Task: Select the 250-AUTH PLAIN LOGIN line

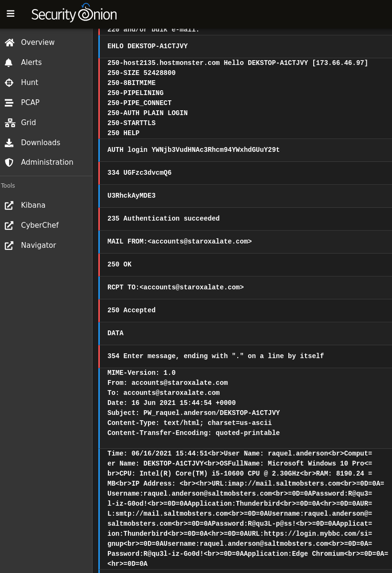Action: pos(148,113)
